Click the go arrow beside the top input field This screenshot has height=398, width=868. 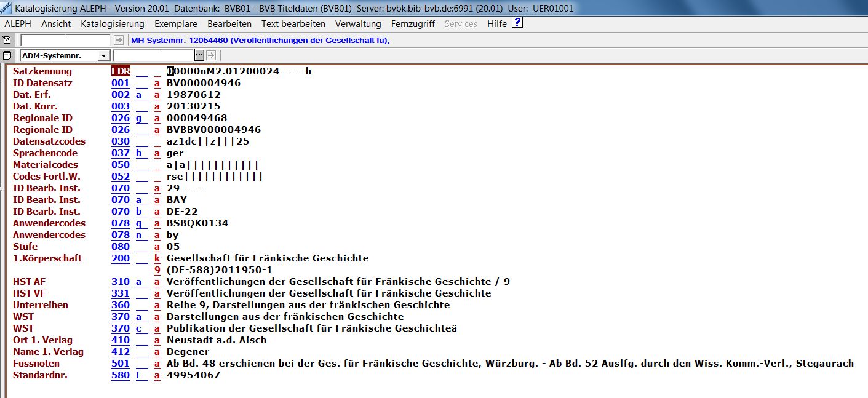coord(119,40)
